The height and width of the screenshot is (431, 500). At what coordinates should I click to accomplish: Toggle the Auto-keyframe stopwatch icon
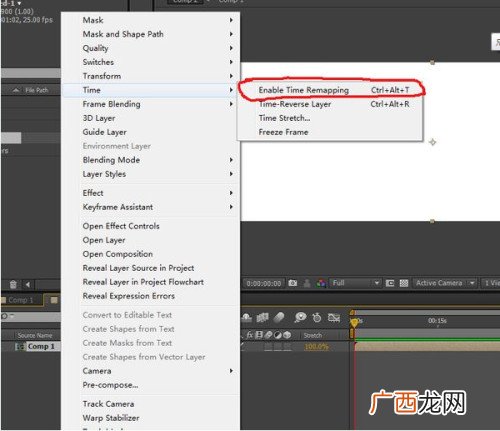point(317,317)
